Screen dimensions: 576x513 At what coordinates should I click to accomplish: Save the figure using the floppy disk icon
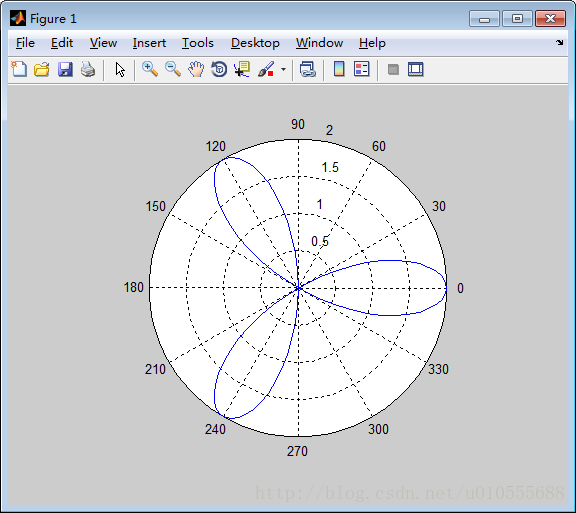click(x=65, y=69)
